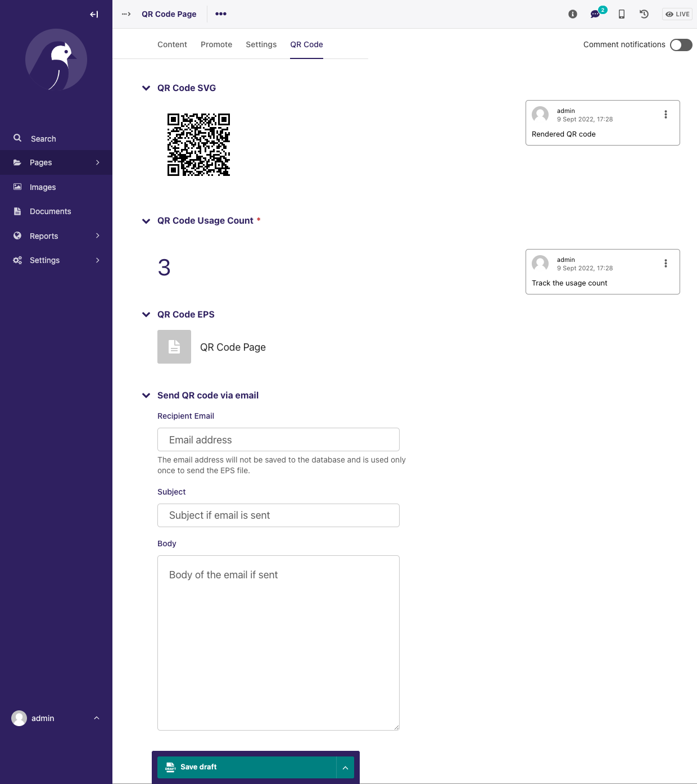Click the QR Code Page header title
The width and height of the screenshot is (697, 784).
tap(169, 14)
